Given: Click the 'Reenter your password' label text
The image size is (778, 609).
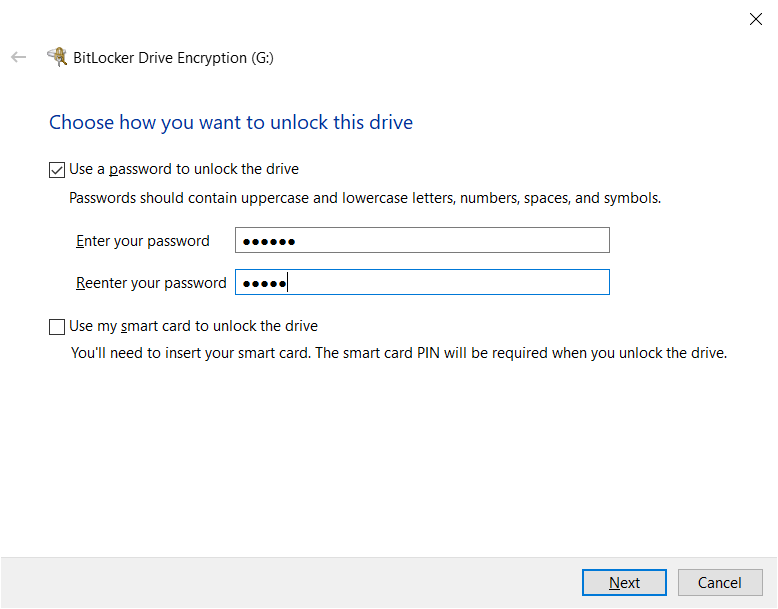Looking at the screenshot, I should pyautogui.click(x=151, y=283).
